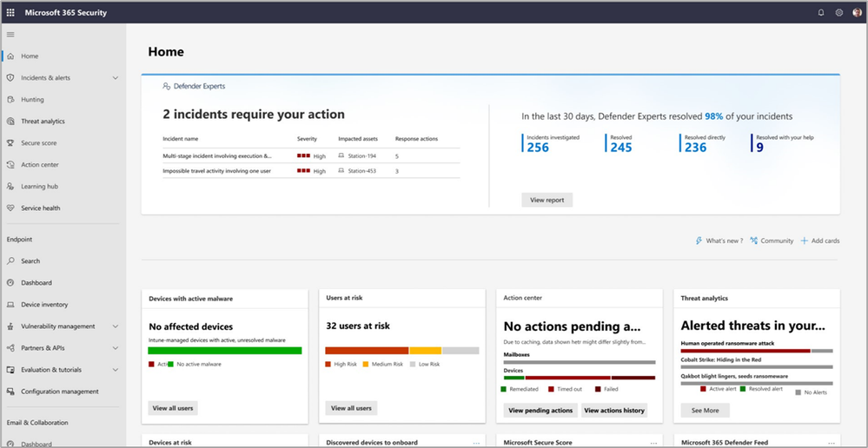Click the Learning hub icon in the sidebar
Image resolution: width=868 pixels, height=448 pixels.
coord(10,187)
